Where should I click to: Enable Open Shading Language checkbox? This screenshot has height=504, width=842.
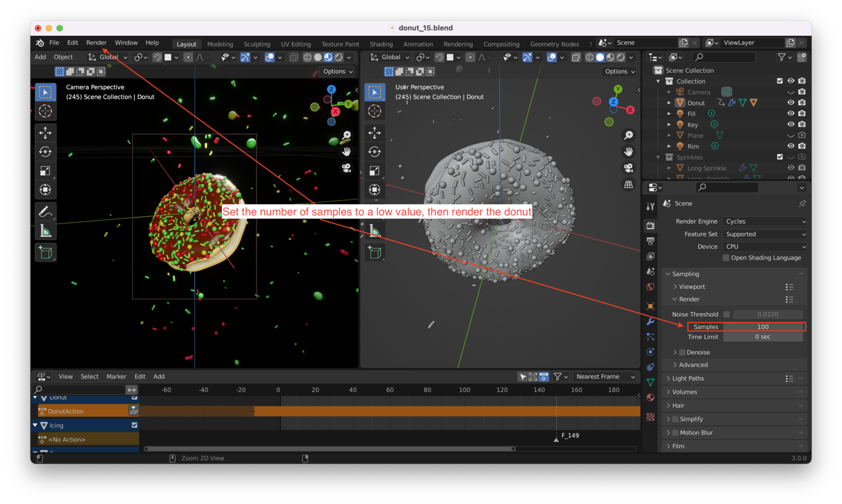[726, 258]
